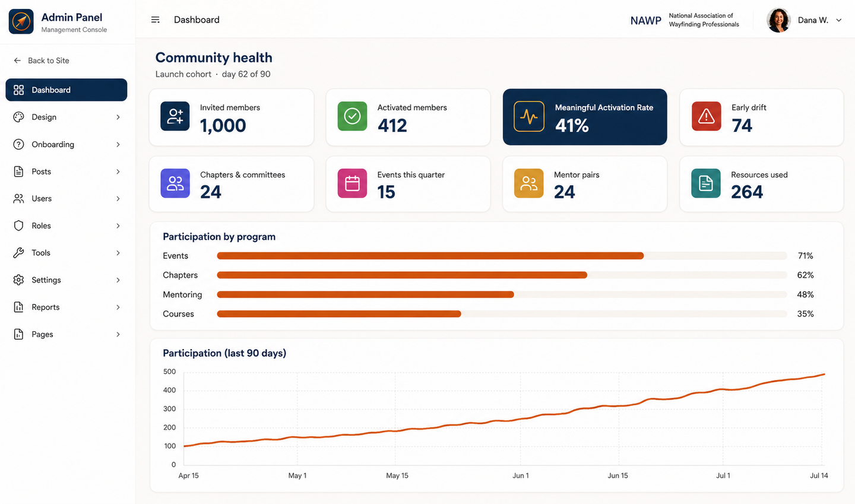
Task: Expand the Posts submenu chevron
Action: pyautogui.click(x=118, y=172)
